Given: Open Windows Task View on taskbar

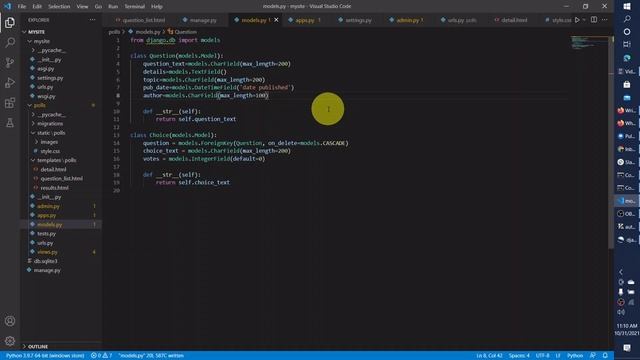Looking at the screenshot, I should pyautogui.click(x=627, y=44).
